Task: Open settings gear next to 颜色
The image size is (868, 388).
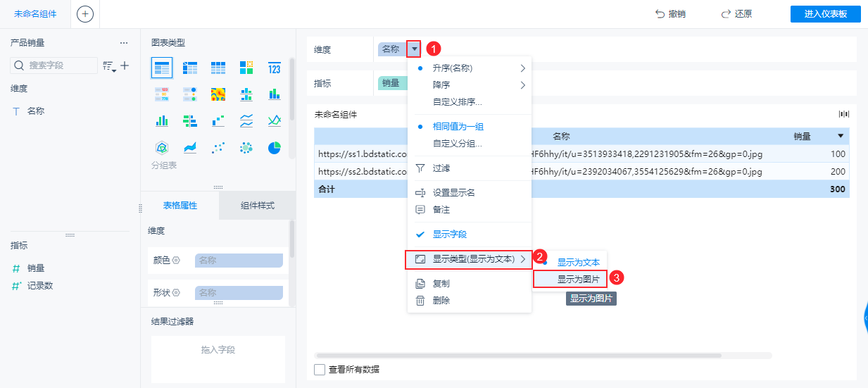Action: point(176,260)
